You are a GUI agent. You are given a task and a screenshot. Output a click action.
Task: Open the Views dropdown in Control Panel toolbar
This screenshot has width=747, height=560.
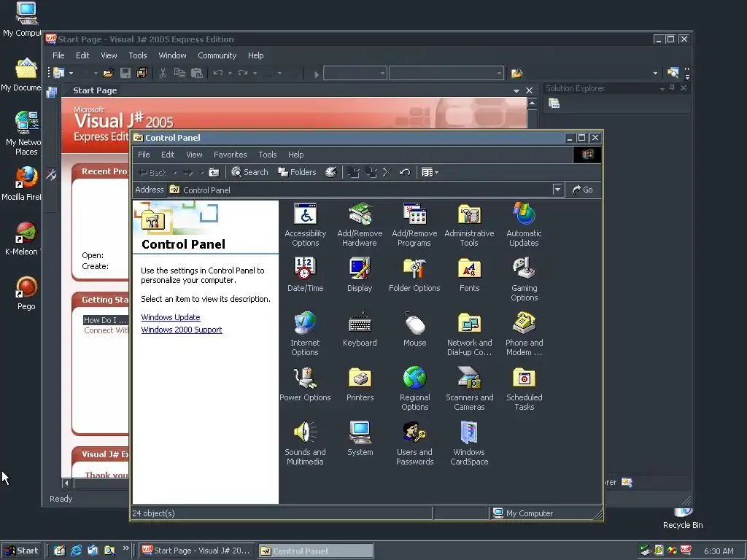tap(430, 172)
